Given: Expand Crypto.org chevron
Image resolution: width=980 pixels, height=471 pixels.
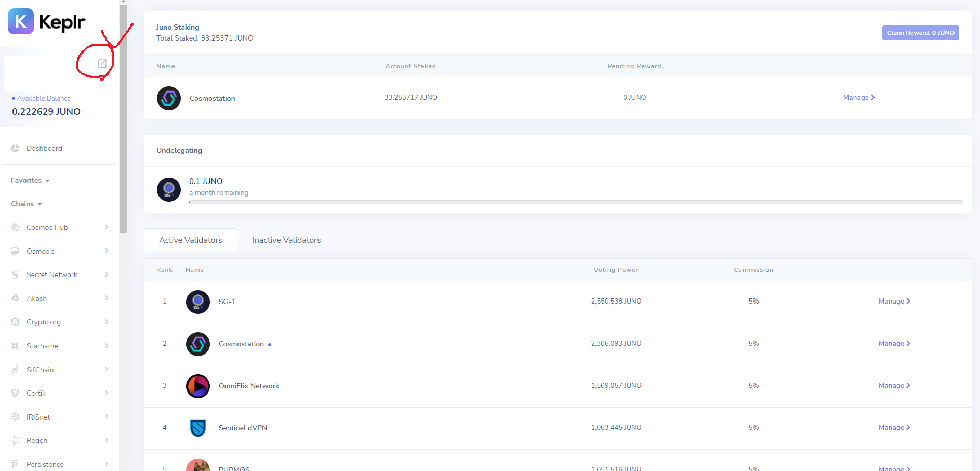Looking at the screenshot, I should pos(107,322).
